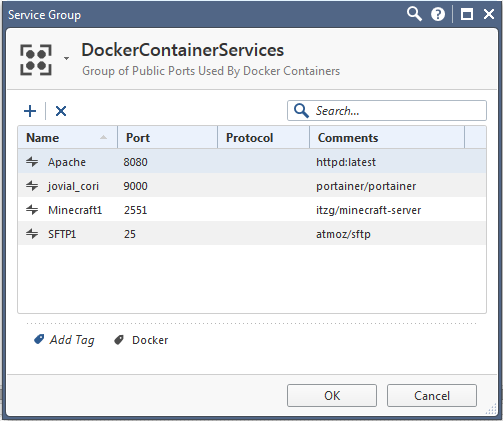Click the Add Tag icon
Screen dimensions: 503x421
pyautogui.click(x=39, y=340)
